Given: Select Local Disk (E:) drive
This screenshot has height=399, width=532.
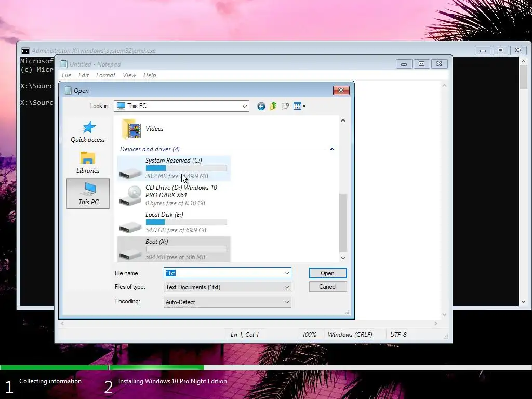Looking at the screenshot, I should [174, 222].
